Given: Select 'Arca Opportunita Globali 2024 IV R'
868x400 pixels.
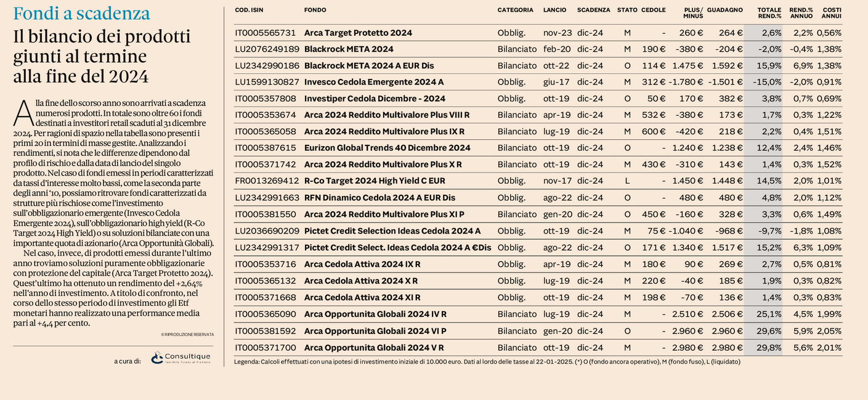Looking at the screenshot, I should pyautogui.click(x=375, y=314).
